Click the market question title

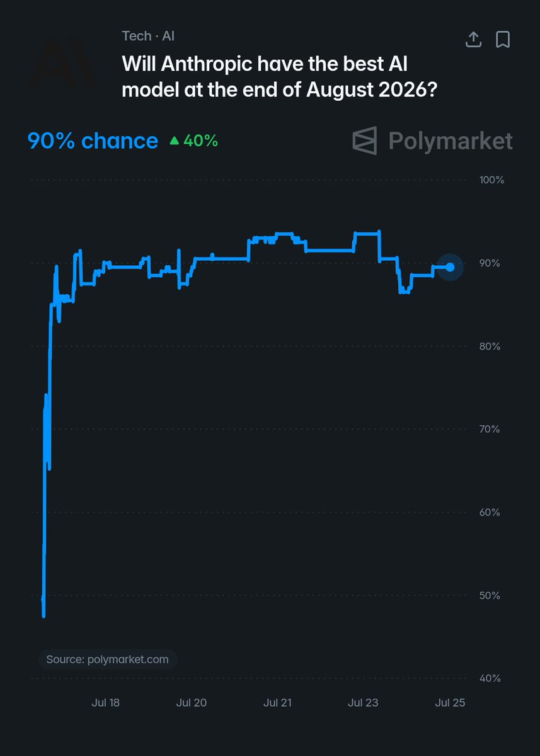[280, 76]
